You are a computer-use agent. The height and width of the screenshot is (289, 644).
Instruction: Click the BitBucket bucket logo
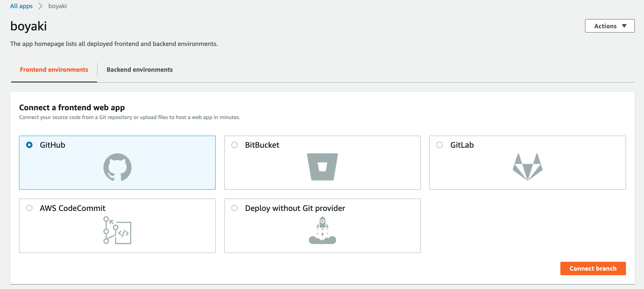click(323, 167)
